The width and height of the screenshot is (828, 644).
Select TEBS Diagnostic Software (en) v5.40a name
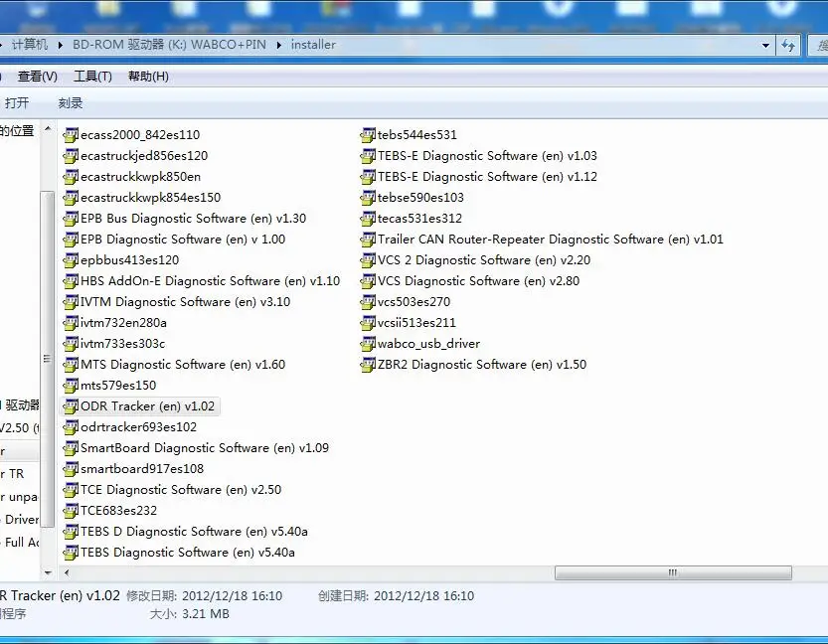tap(188, 553)
